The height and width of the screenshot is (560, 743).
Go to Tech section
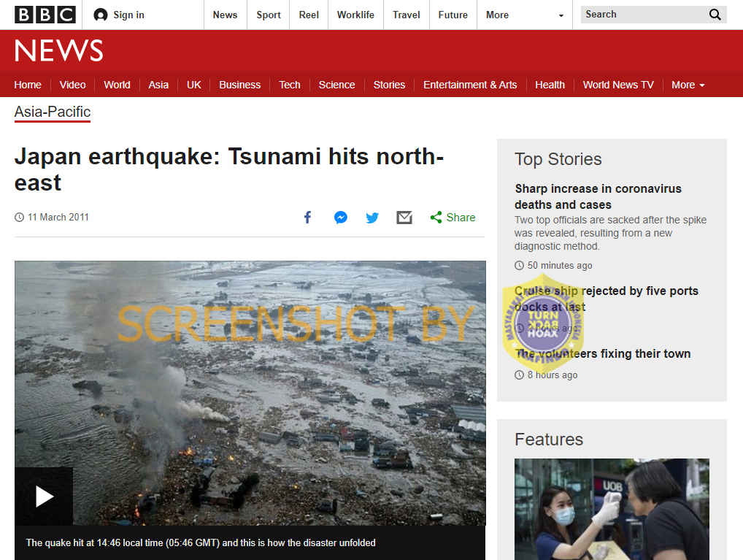point(290,85)
